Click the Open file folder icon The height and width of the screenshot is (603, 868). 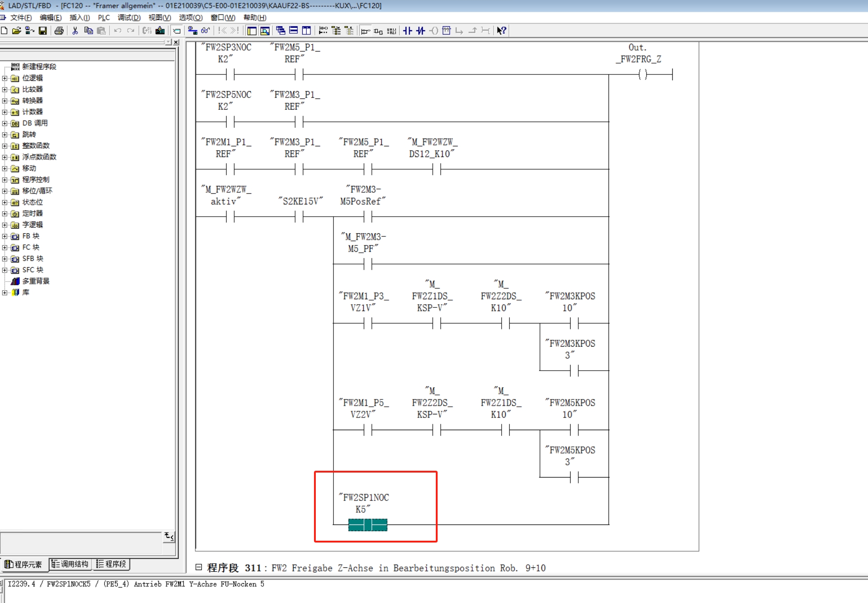tap(17, 31)
